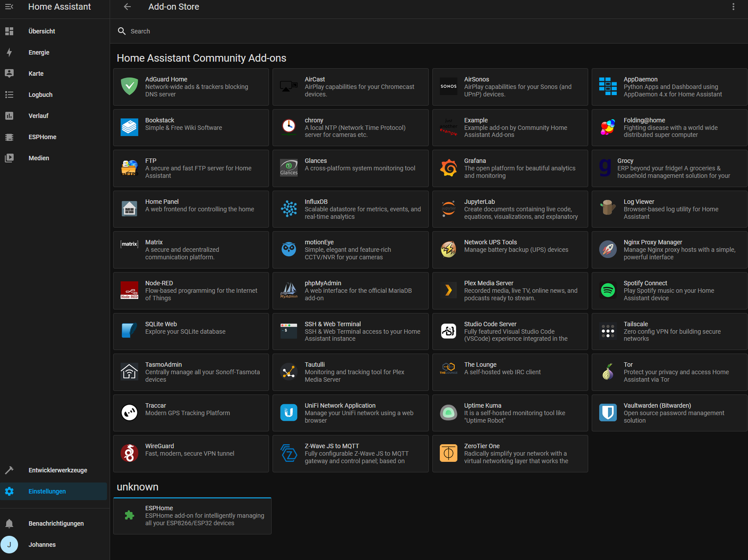Click the UniFi Network Application icon
Screen dimensions: 748x560
tap(289, 413)
